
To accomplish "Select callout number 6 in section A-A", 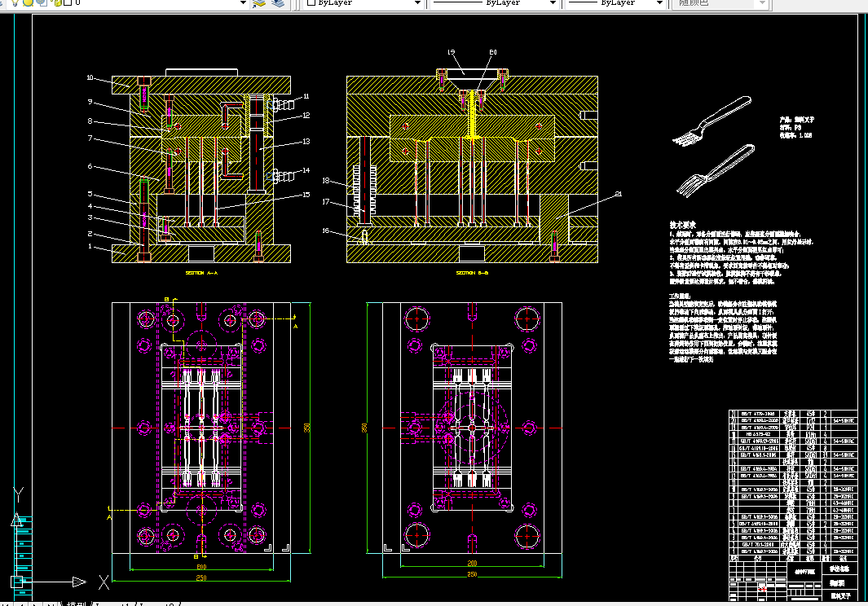I will pyautogui.click(x=90, y=166).
